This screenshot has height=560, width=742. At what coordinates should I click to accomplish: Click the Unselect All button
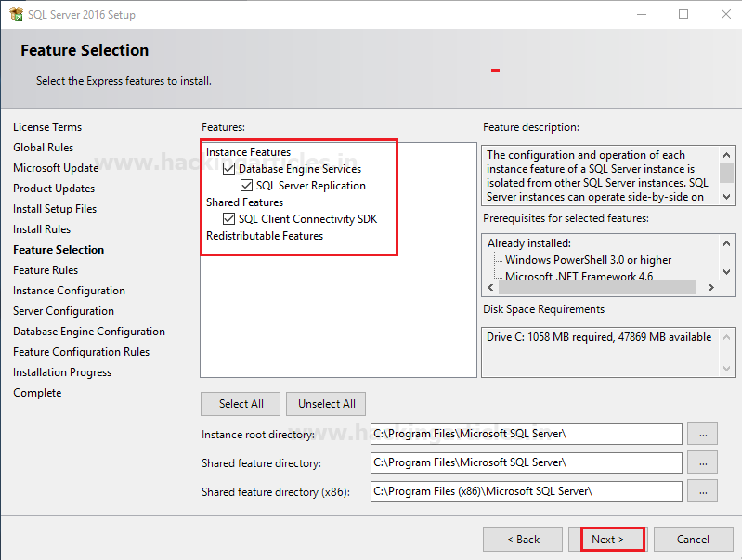pos(326,404)
